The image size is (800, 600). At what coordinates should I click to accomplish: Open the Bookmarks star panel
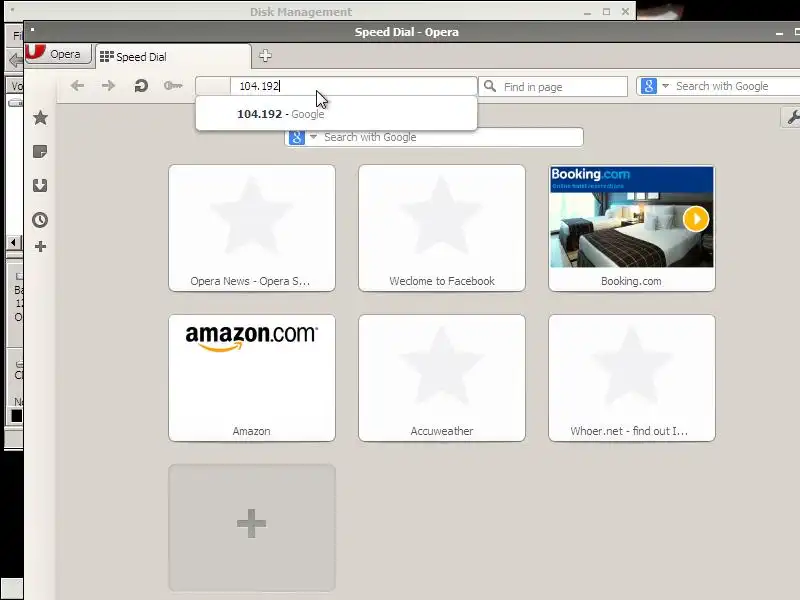[40, 118]
